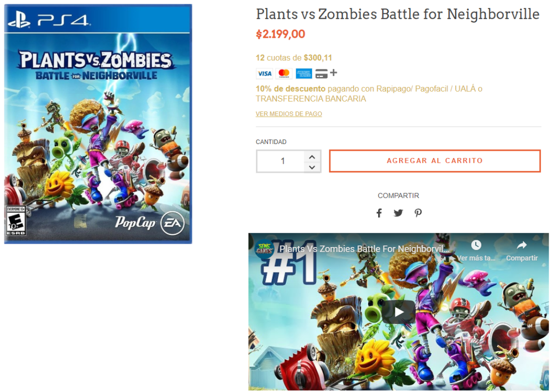Screen dimensions: 553x392
Task: Add product with Agregar al Carrito
Action: [435, 161]
